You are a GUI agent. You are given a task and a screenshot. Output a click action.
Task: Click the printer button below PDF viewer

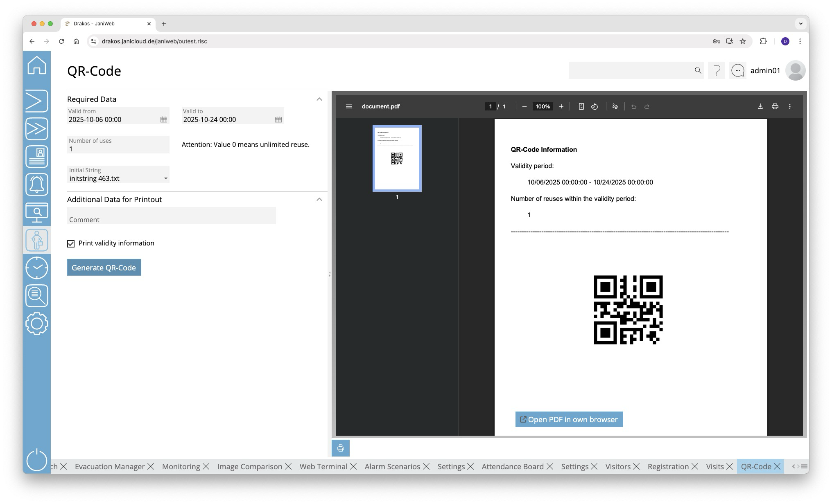coord(340,448)
